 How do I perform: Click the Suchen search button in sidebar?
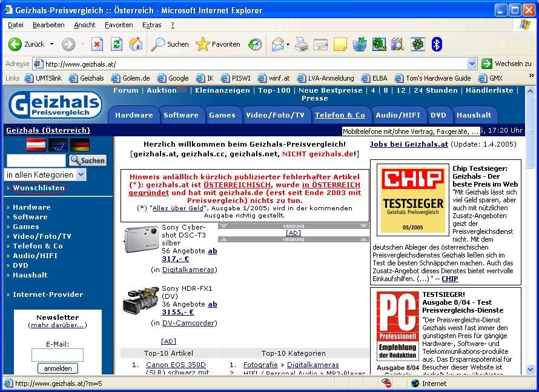click(x=88, y=160)
